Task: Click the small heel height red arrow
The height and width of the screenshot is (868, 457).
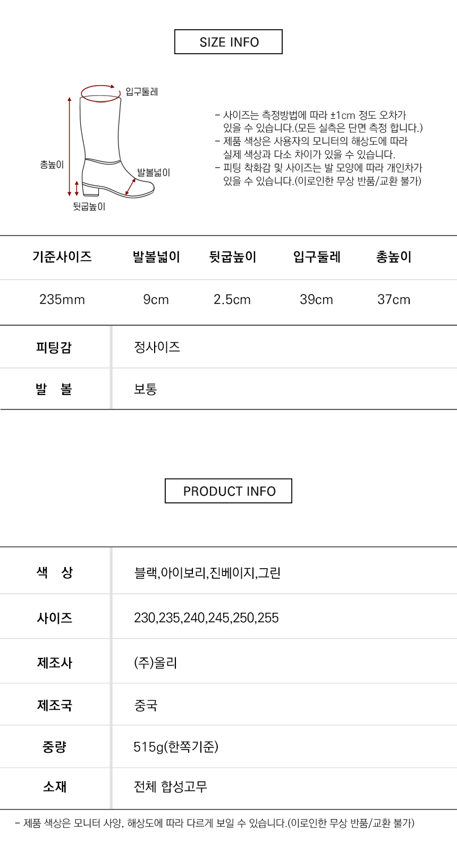Action: pyautogui.click(x=77, y=188)
